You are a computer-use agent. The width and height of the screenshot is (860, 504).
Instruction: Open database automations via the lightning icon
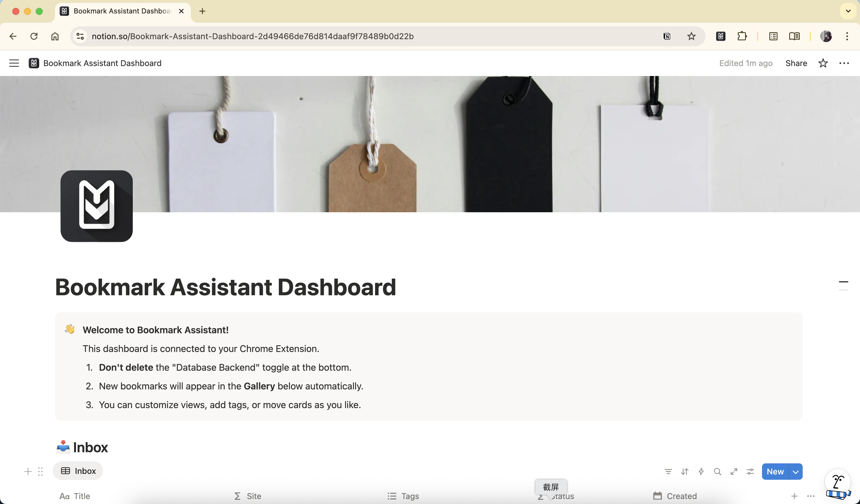point(701,471)
